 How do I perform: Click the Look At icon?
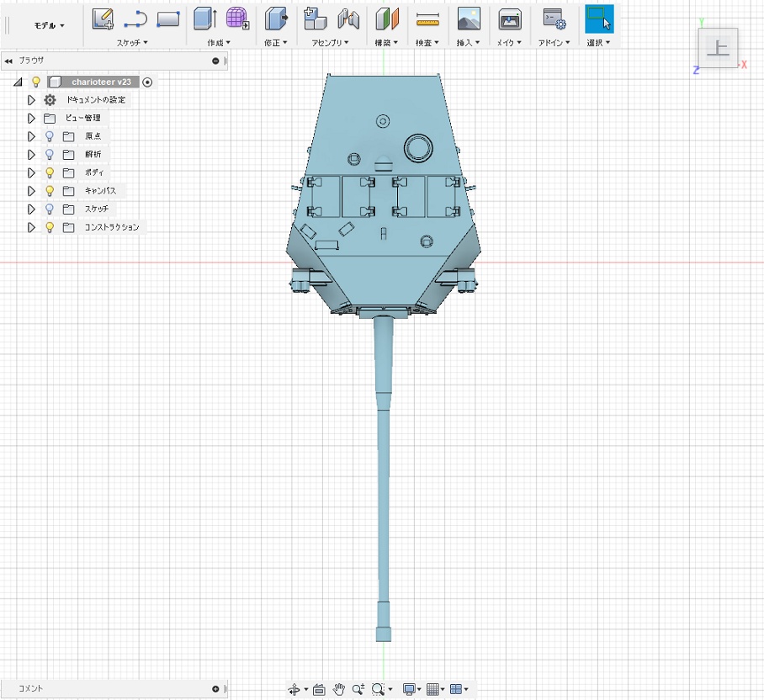point(319,689)
